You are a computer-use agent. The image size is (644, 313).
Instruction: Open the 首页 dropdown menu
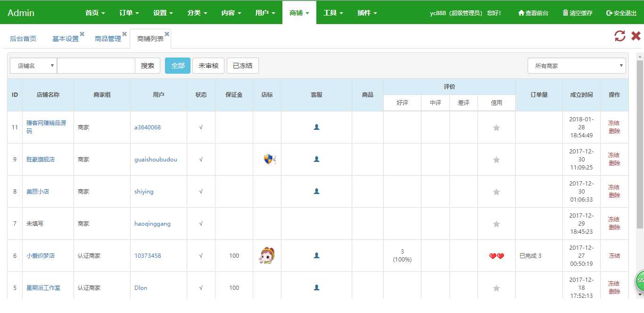[95, 13]
